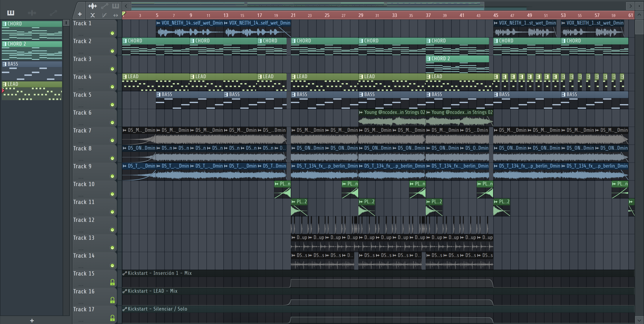The height and width of the screenshot is (324, 644).
Task: Click the crossed X icon in playlist toolbar
Action: point(93,15)
